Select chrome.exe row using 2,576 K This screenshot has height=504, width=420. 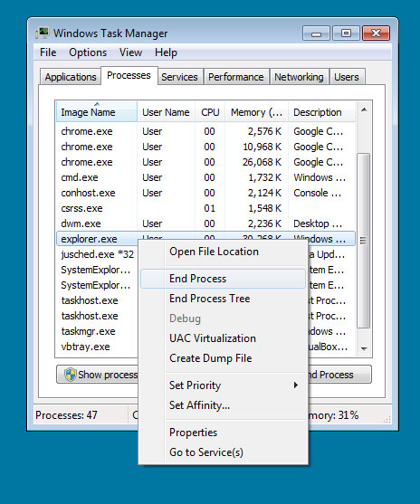click(x=205, y=131)
